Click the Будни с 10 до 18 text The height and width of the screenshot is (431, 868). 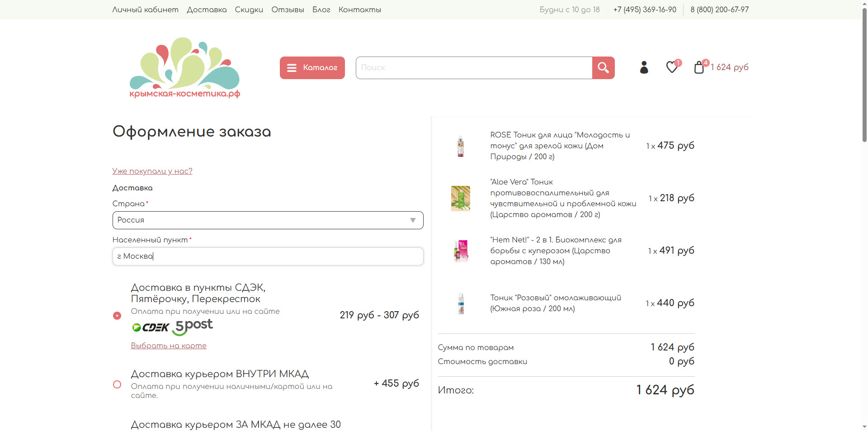coord(570,9)
